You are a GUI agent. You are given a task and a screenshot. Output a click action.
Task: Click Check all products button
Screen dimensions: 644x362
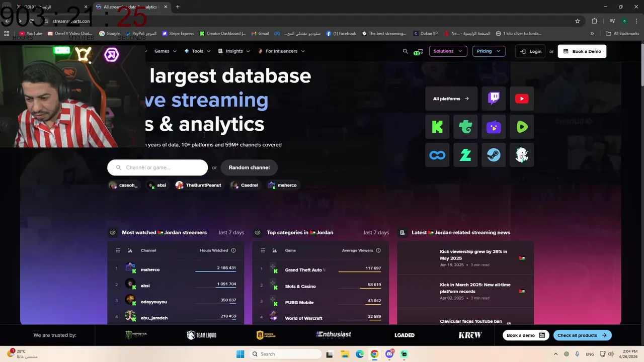[582, 335]
